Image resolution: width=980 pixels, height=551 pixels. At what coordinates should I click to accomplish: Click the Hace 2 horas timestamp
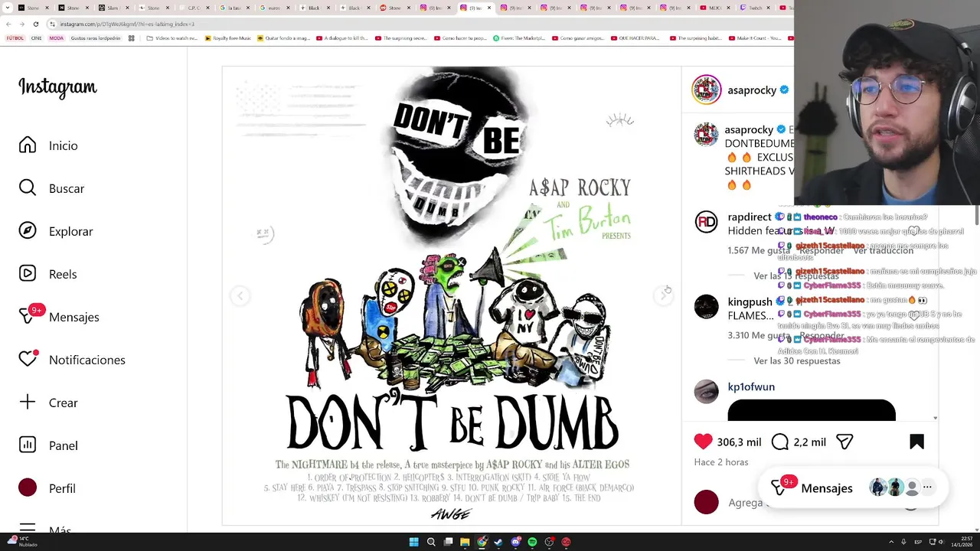[x=721, y=462]
